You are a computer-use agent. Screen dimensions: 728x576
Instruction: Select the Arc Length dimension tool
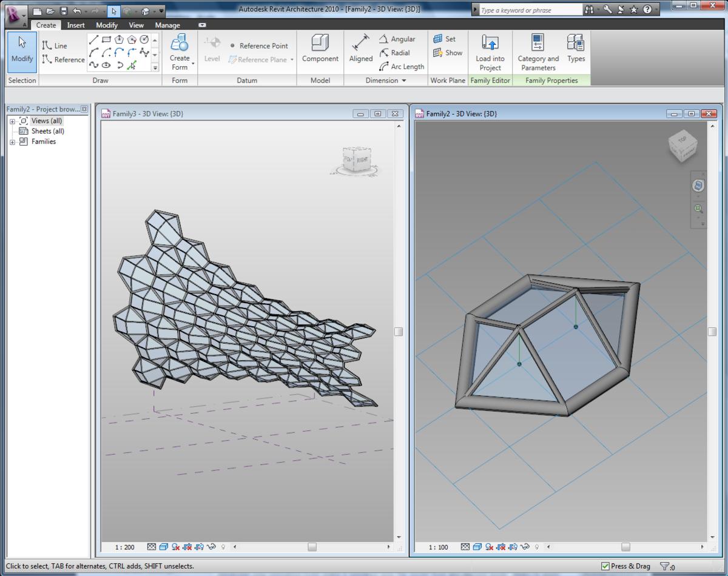point(402,67)
